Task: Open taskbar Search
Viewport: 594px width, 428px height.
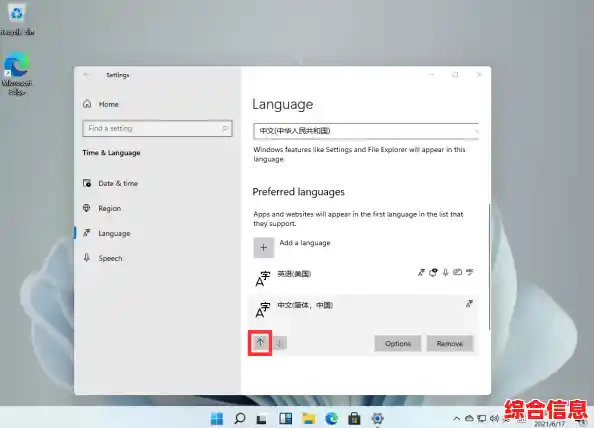Action: pos(240,419)
